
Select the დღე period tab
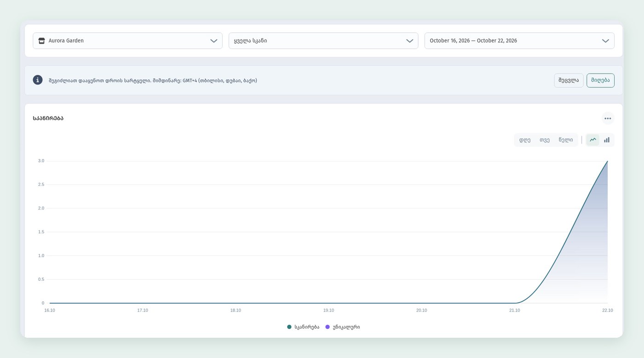525,140
